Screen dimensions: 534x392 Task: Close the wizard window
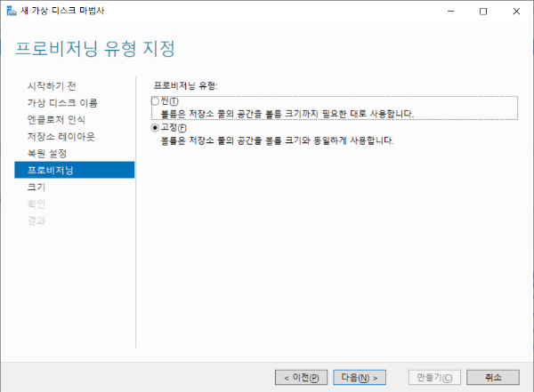(516, 12)
